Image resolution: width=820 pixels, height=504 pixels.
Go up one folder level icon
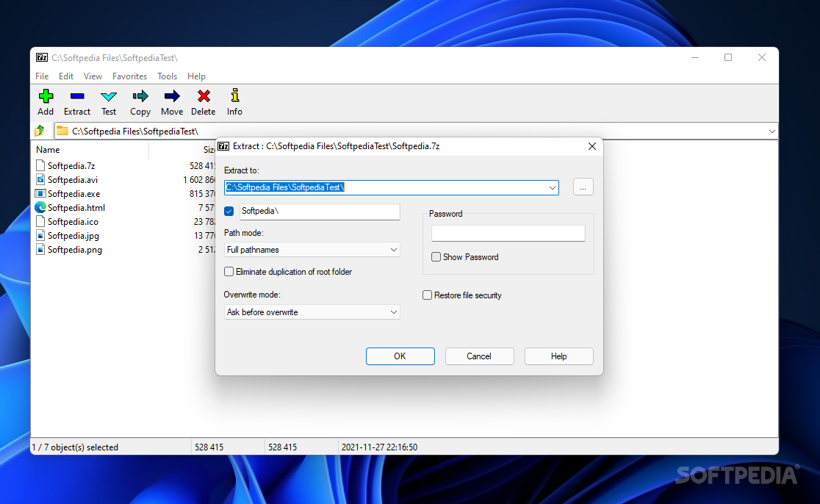(40, 131)
